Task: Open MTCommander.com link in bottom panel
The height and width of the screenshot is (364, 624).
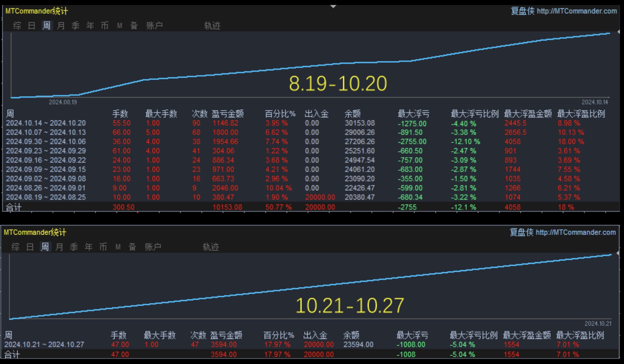Action: click(x=575, y=232)
